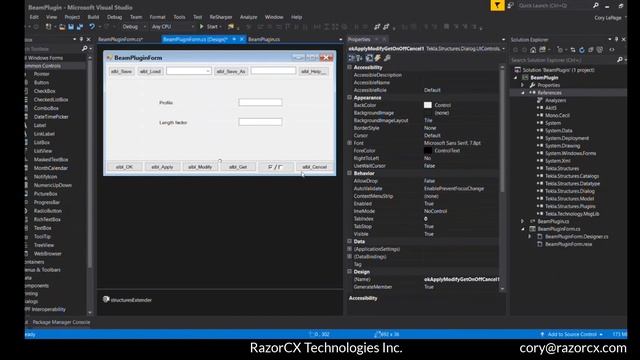This screenshot has height=360, width=640.
Task: Open the ReSharper menu
Action: [221, 17]
